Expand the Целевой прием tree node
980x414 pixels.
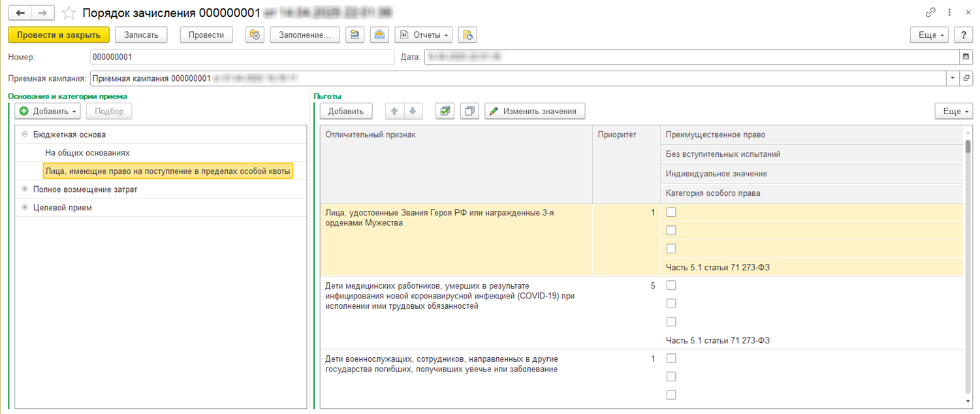coord(25,208)
